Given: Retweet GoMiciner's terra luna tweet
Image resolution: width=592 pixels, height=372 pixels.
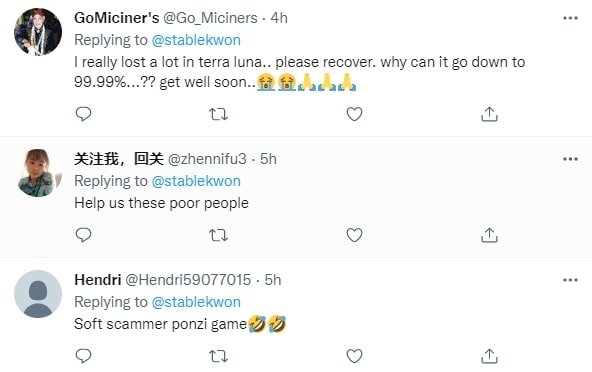Looking at the screenshot, I should 218,114.
